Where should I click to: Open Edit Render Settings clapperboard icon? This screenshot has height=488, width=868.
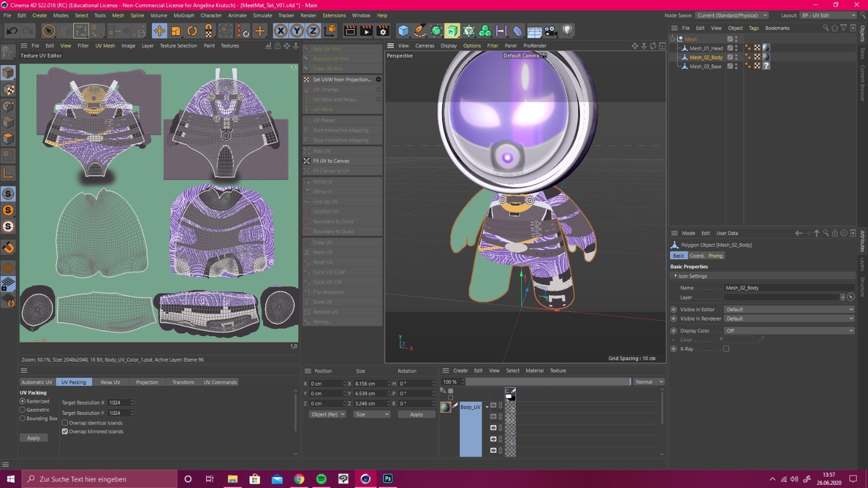coord(383,31)
